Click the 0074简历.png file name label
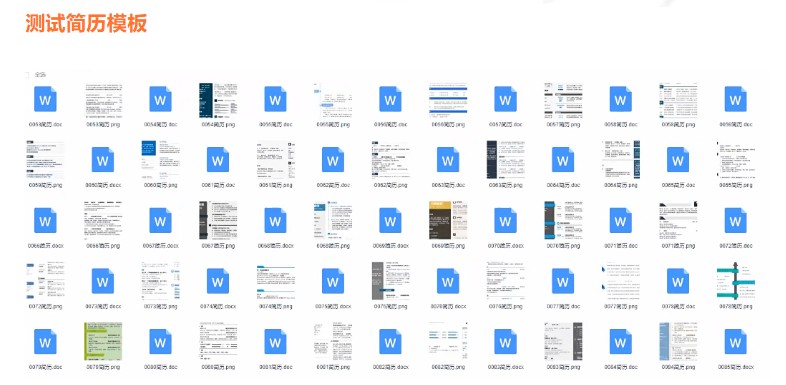Image resolution: width=786 pixels, height=385 pixels. pyautogui.click(x=275, y=306)
